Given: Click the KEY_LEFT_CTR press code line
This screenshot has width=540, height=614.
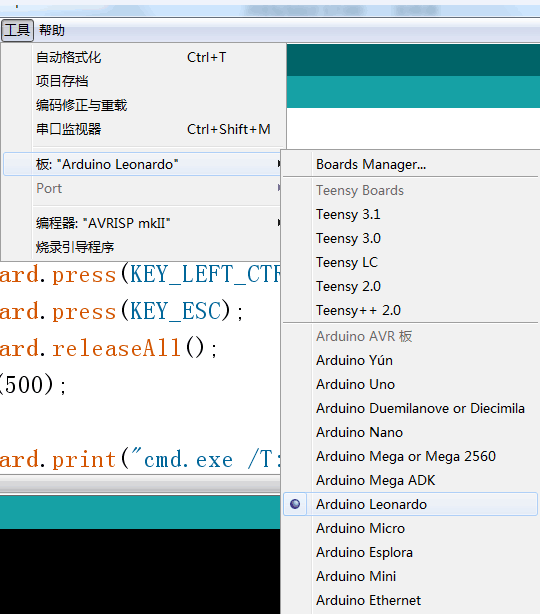Looking at the screenshot, I should click(x=140, y=274).
